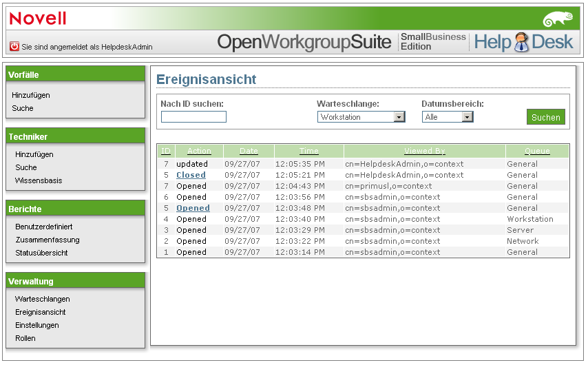Click the time 12:03:29 PM

pyautogui.click(x=300, y=230)
